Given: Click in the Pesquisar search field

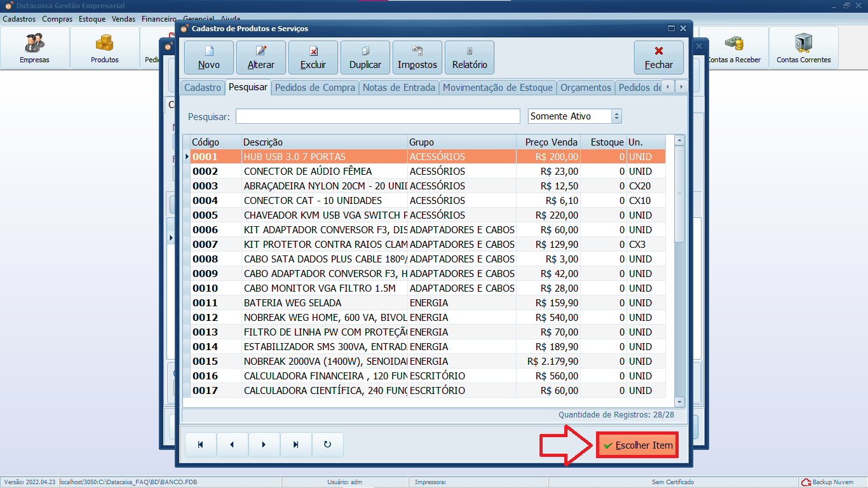Looking at the screenshot, I should click(377, 116).
